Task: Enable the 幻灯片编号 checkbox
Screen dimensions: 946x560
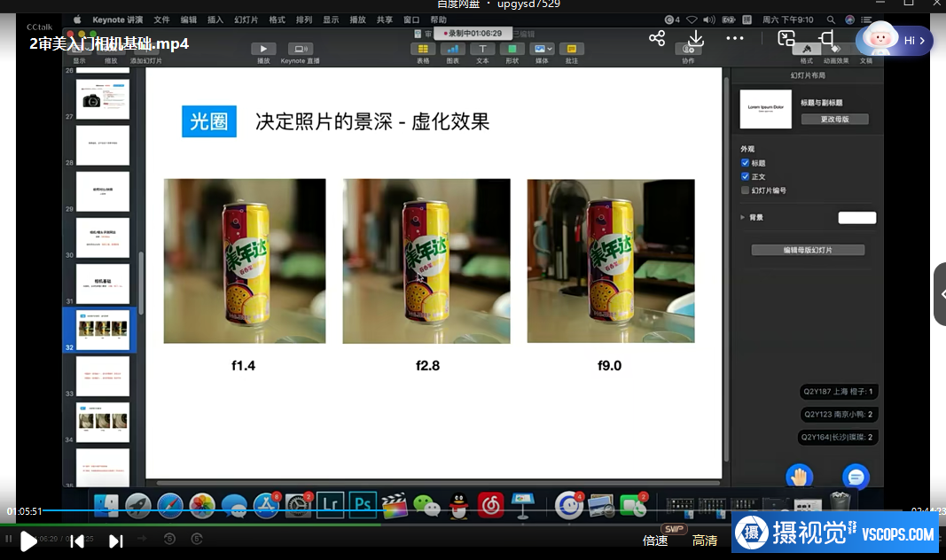Action: pyautogui.click(x=745, y=190)
